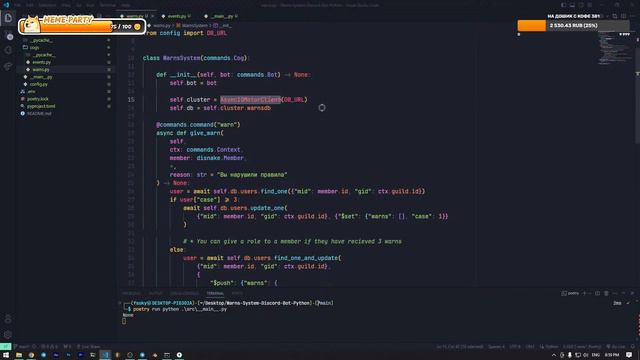Collapse the cogs folder
The image size is (640, 360).
[x=34, y=48]
